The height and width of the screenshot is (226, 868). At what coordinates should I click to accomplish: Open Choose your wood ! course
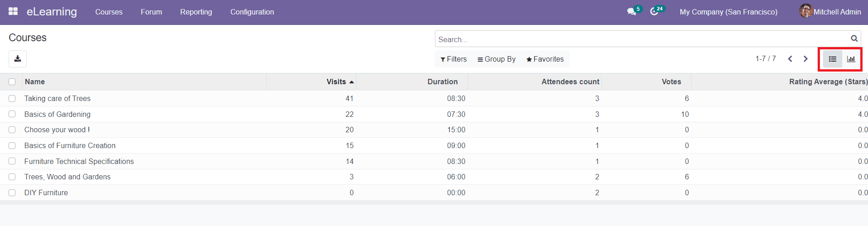pyautogui.click(x=57, y=130)
